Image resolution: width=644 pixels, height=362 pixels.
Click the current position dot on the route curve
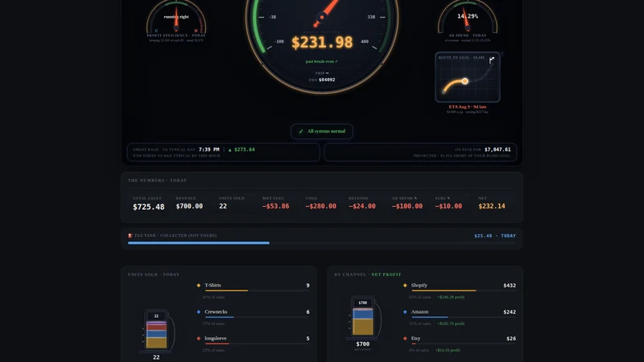465,81
